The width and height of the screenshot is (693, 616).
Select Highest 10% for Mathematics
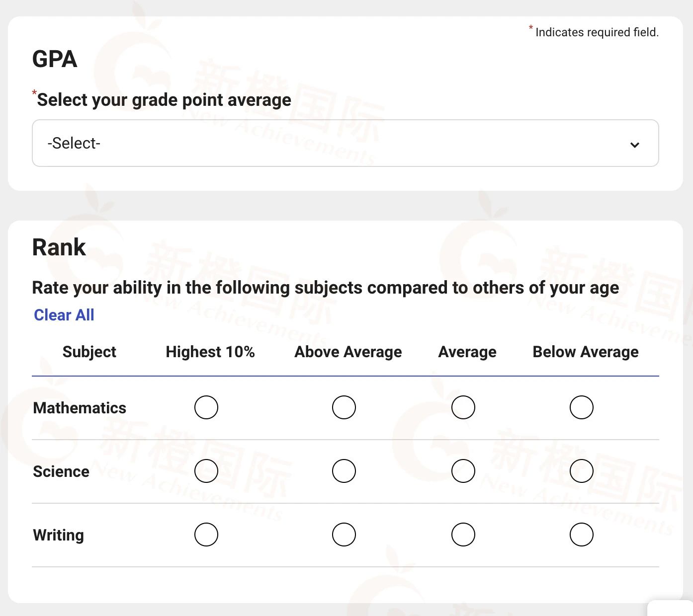coord(206,407)
